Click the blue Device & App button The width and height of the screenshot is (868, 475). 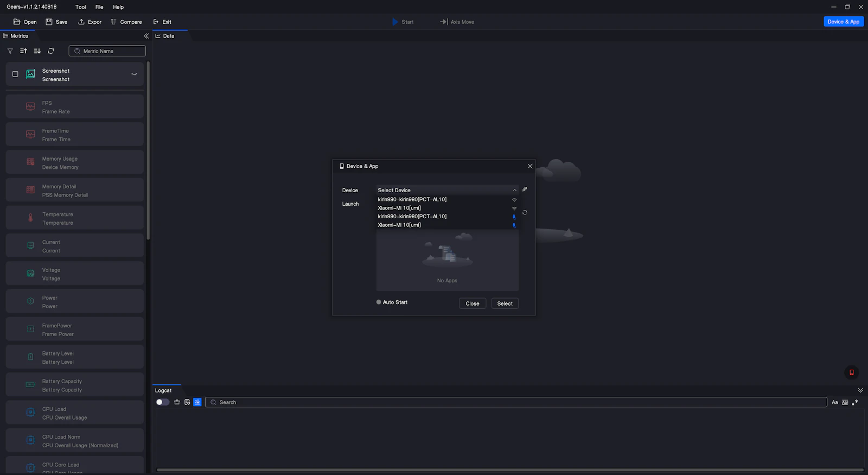tap(844, 22)
